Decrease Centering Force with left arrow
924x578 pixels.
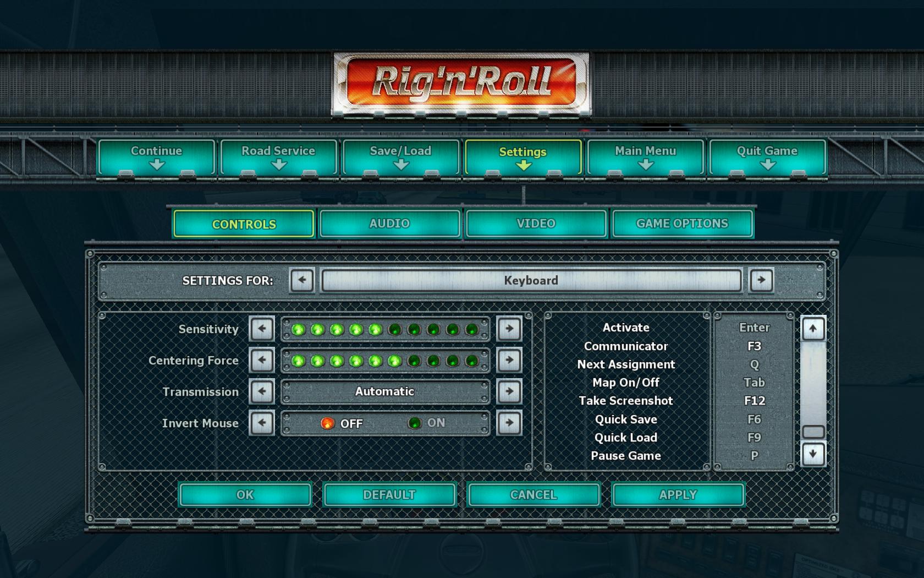click(x=262, y=361)
